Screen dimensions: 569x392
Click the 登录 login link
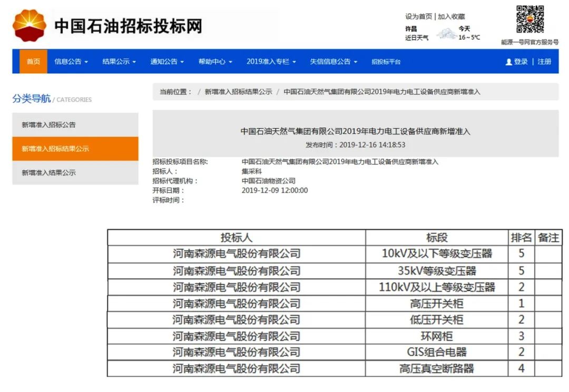click(x=521, y=62)
